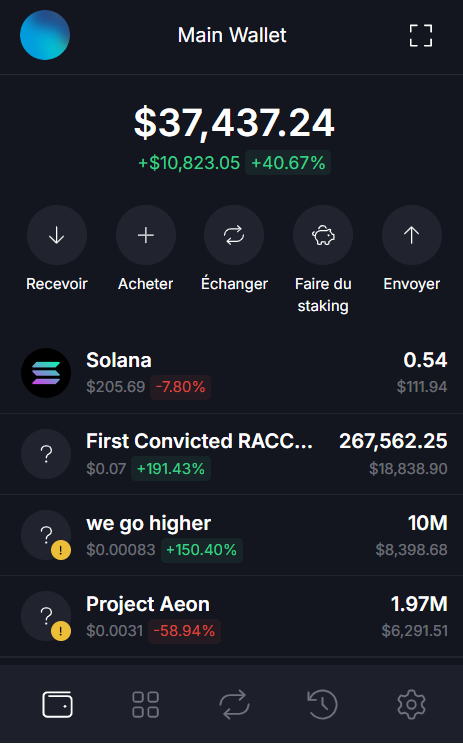
Task: Open the Recevoir (receive) arrow icon
Action: (x=57, y=235)
